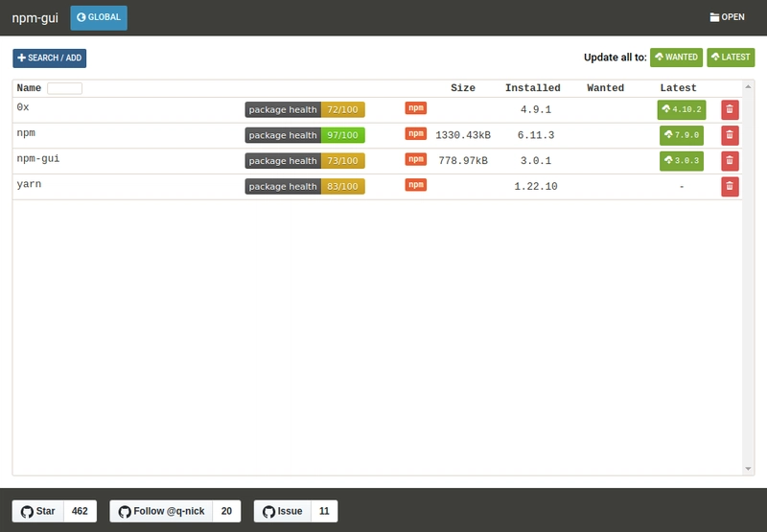Screen dimensions: 767x532
Task: Update all packages to WANTED
Action: pyautogui.click(x=677, y=58)
